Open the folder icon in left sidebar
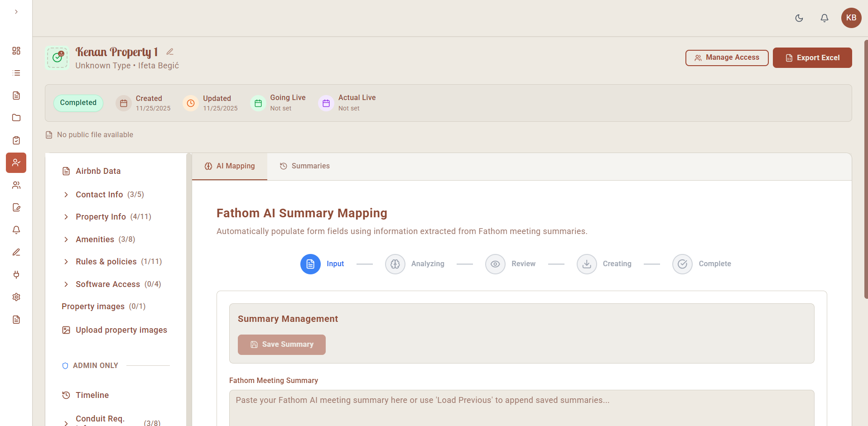The width and height of the screenshot is (868, 426). coord(16,118)
